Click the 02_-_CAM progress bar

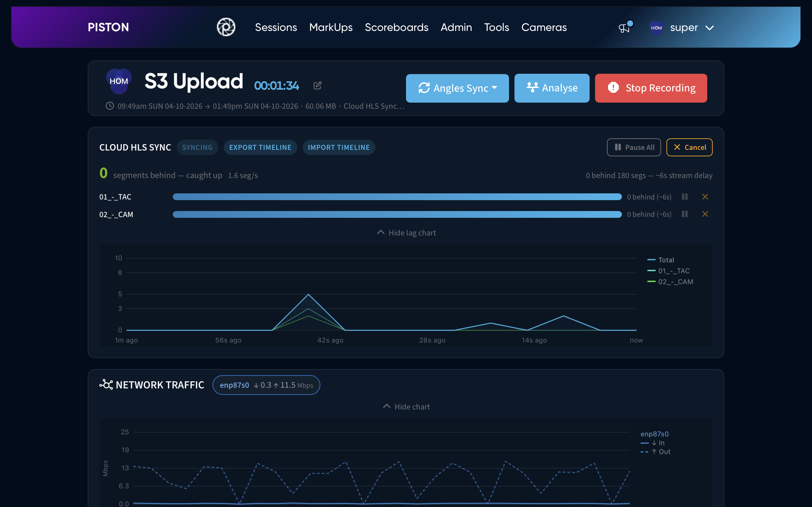(397, 214)
